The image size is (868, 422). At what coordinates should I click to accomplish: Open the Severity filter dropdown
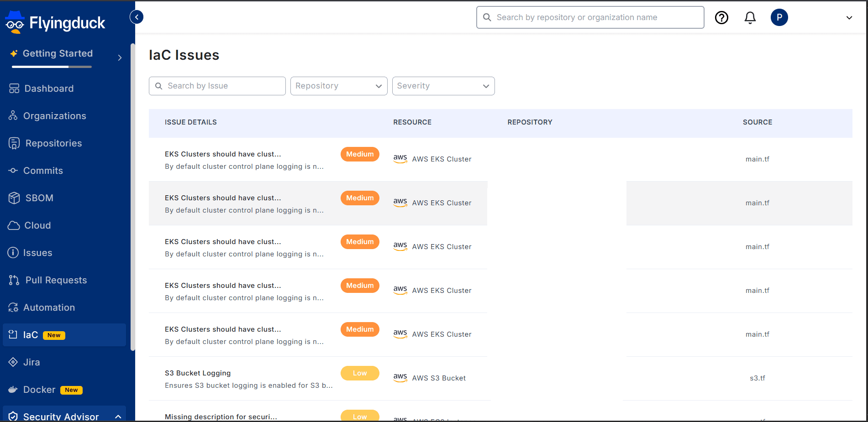click(x=443, y=86)
